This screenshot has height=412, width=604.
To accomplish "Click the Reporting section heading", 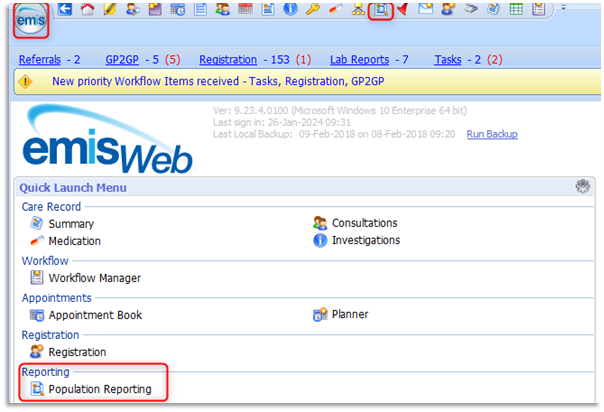I will pos(45,372).
